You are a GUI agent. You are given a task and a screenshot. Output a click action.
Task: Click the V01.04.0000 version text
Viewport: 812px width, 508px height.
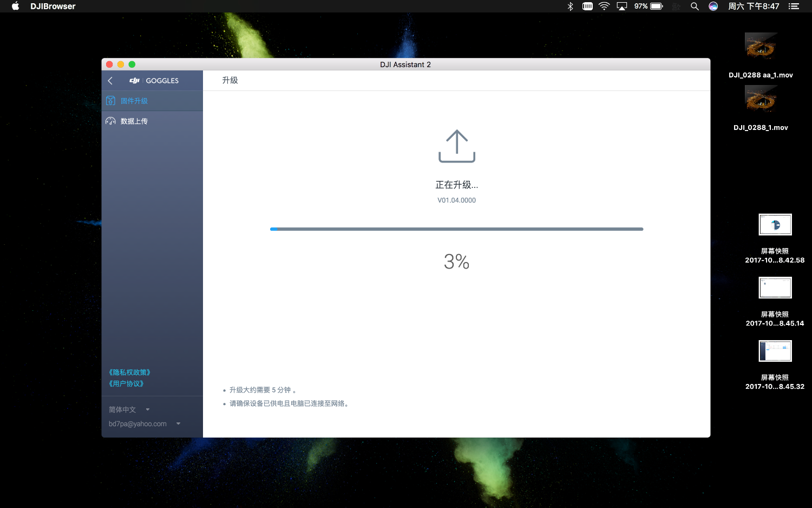(x=457, y=200)
